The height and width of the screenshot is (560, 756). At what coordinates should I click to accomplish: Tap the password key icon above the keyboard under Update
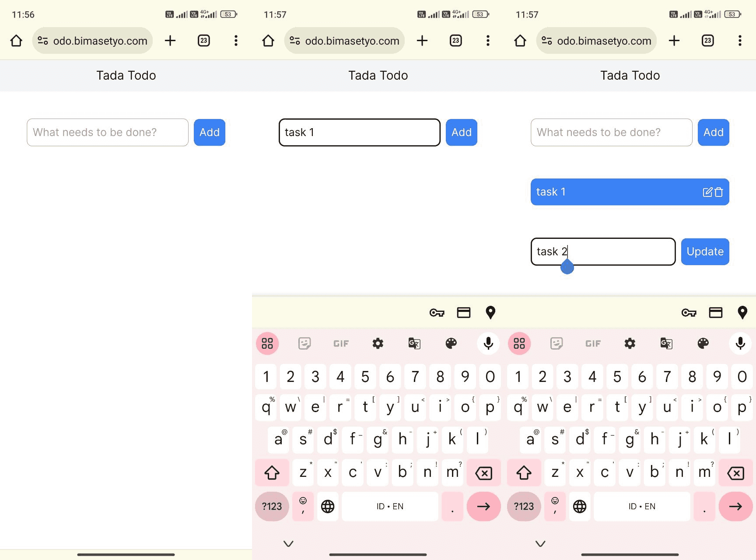[x=689, y=312]
